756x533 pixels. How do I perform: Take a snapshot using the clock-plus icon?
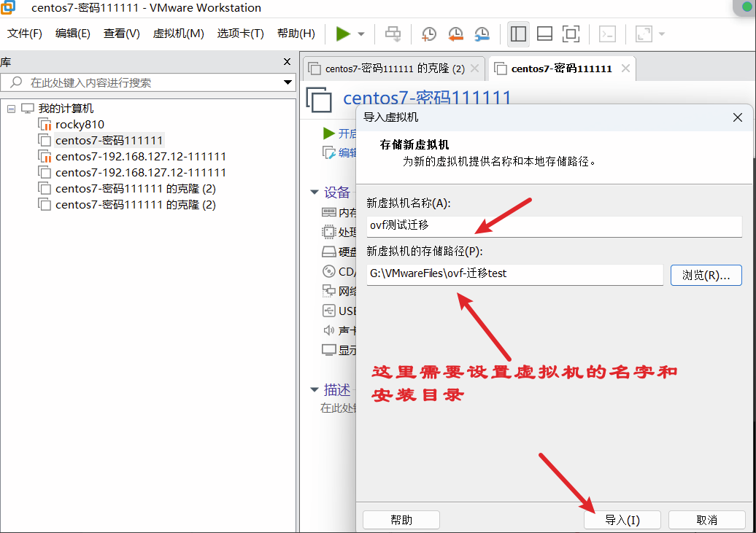pos(428,34)
